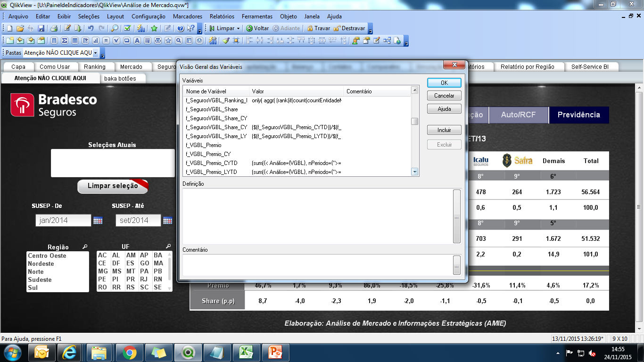The width and height of the screenshot is (644, 362).
Task: Click the Create List Box icon
Action: coord(54,41)
